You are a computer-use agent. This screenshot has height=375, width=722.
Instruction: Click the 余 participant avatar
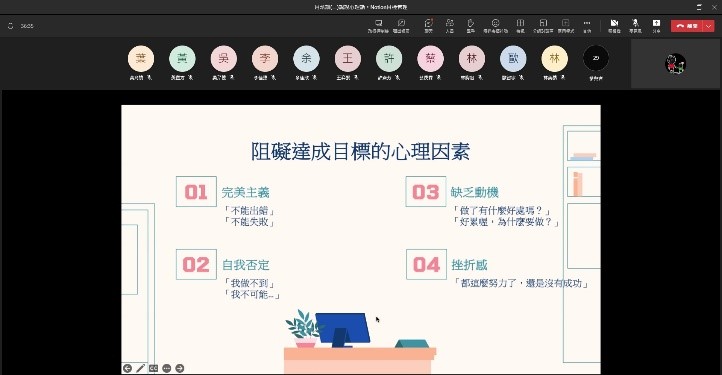(x=306, y=59)
